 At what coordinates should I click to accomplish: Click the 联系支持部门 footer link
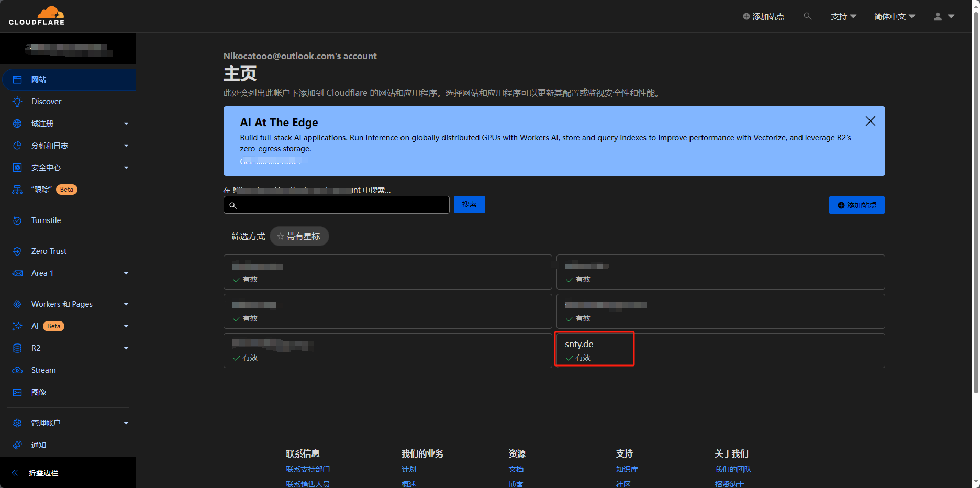click(308, 469)
